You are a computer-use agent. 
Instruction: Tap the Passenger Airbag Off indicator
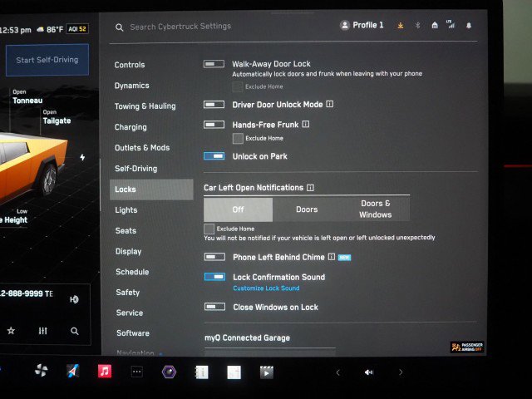[467, 347]
